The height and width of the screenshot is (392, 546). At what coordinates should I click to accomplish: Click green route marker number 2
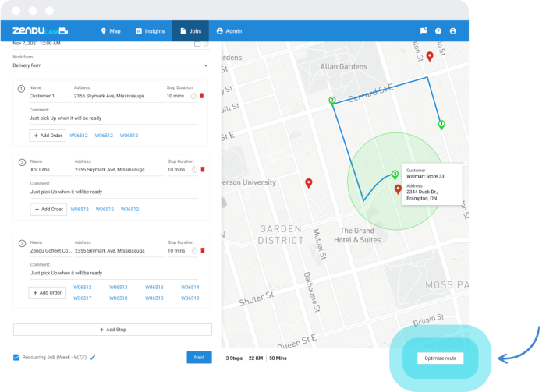click(332, 101)
